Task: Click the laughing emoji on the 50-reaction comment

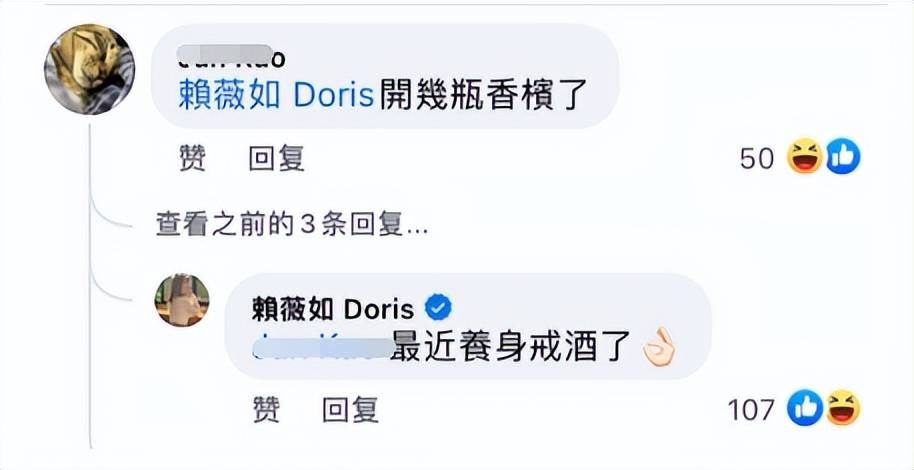Action: coord(805,156)
